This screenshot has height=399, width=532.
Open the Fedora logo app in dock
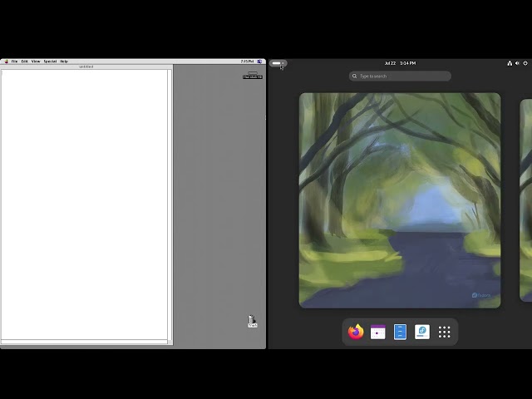(422, 332)
